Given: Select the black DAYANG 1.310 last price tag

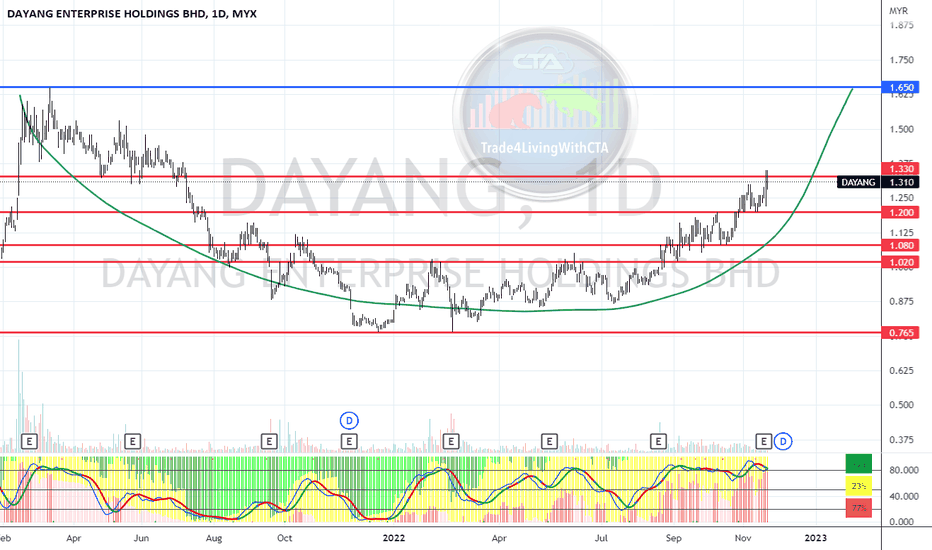Looking at the screenshot, I should 878,182.
